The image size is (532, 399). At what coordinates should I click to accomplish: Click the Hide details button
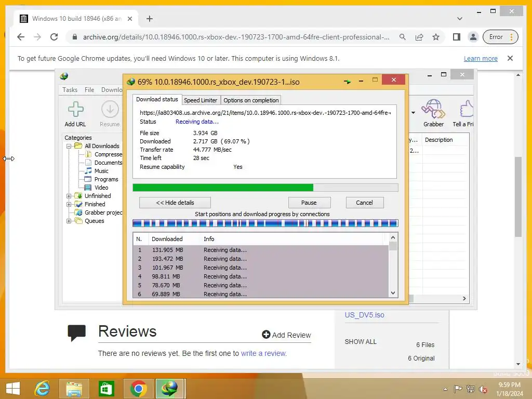pyautogui.click(x=175, y=203)
